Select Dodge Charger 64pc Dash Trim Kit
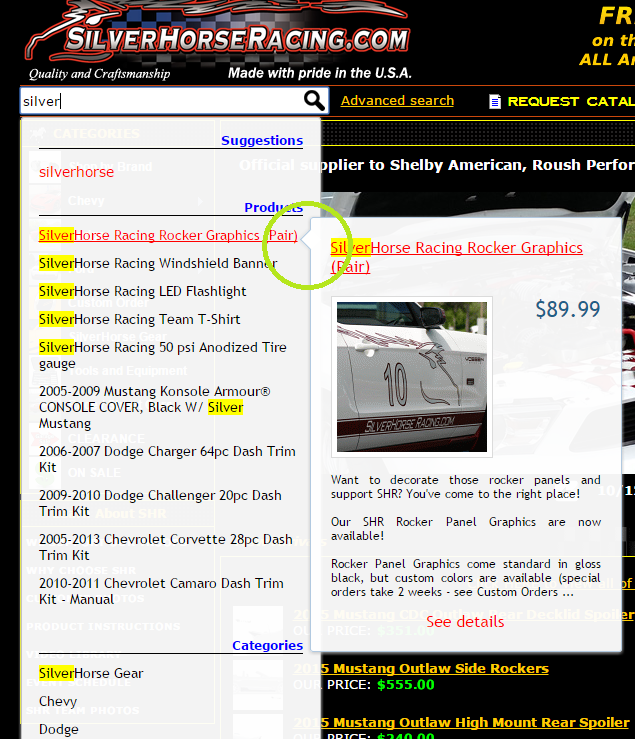The image size is (635, 739). (x=167, y=460)
